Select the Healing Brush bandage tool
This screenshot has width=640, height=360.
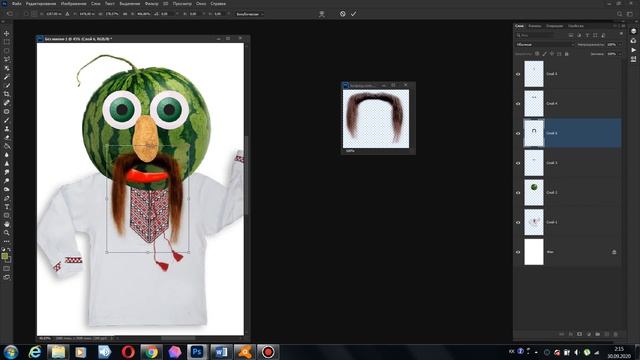(x=7, y=102)
